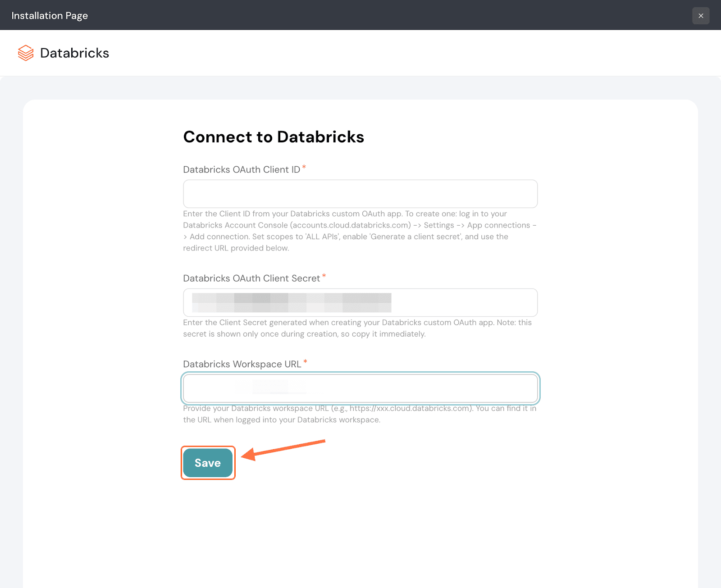The width and height of the screenshot is (721, 588).
Task: Click the Databricks Workspace URL label
Action: tap(242, 364)
